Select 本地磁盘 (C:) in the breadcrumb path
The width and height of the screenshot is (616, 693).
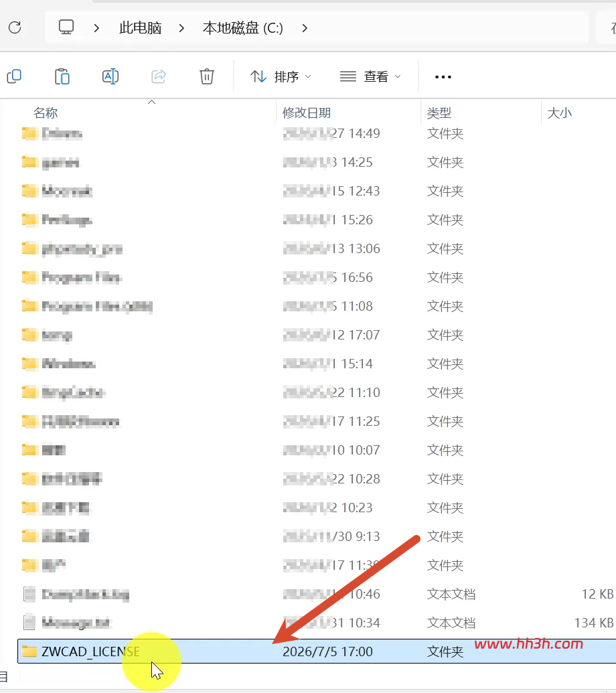tap(243, 28)
